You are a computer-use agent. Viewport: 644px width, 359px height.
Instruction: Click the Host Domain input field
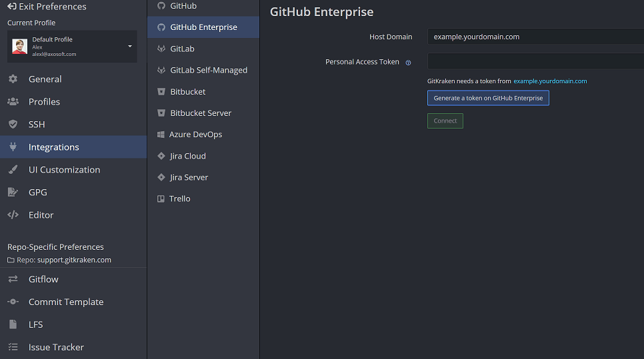click(535, 37)
